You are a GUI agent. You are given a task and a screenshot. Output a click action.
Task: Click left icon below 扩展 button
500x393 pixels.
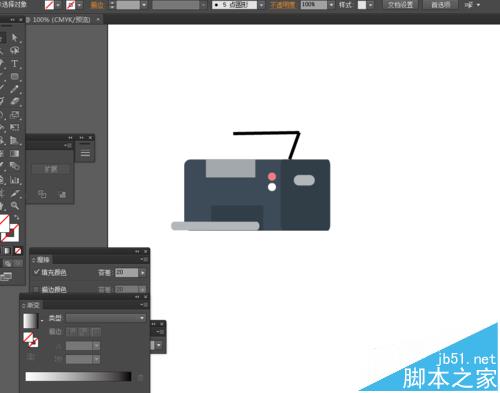click(42, 194)
